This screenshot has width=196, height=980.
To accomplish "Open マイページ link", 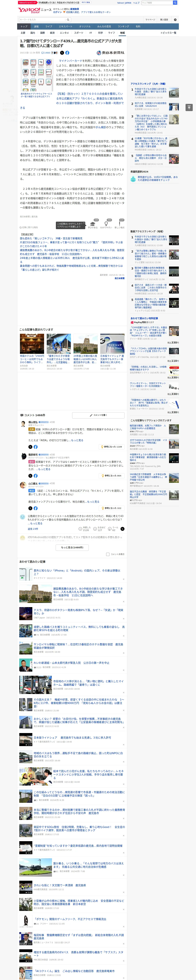I will point(150,19).
